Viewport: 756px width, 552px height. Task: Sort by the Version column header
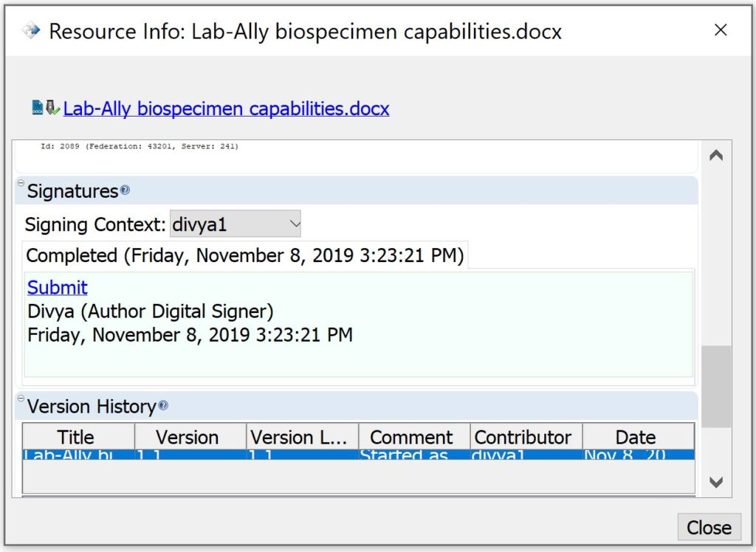coord(188,437)
